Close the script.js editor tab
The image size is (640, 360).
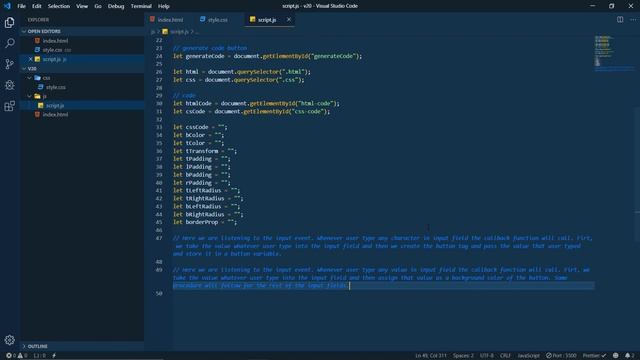coord(289,20)
